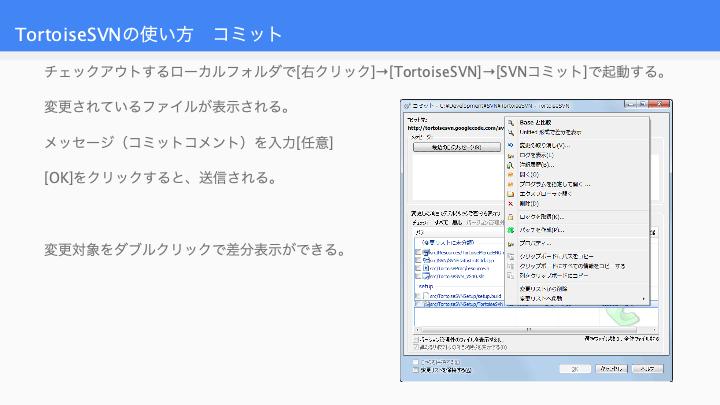Click the パス column header

tap(419, 232)
